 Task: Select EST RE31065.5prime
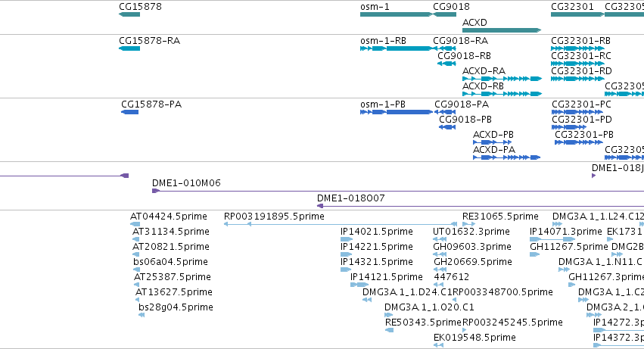tap(468, 224)
